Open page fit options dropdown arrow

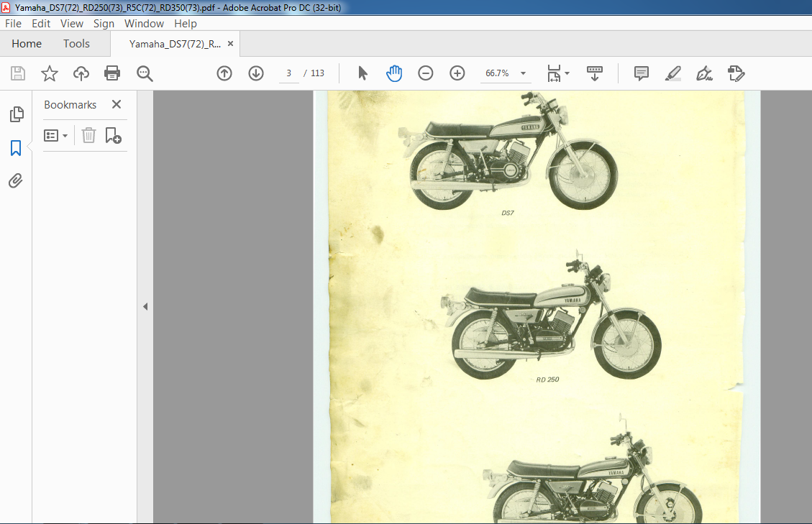[x=567, y=73]
